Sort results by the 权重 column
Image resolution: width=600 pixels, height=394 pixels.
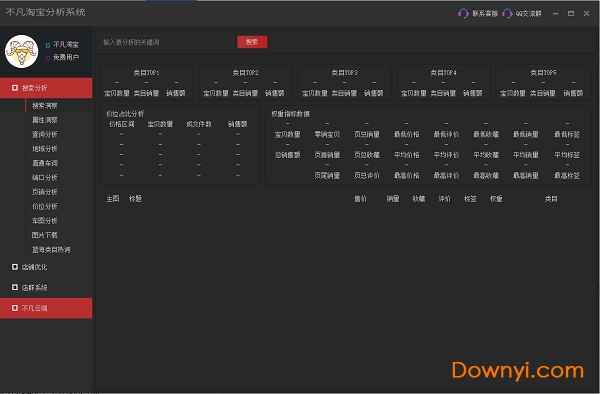[496, 199]
